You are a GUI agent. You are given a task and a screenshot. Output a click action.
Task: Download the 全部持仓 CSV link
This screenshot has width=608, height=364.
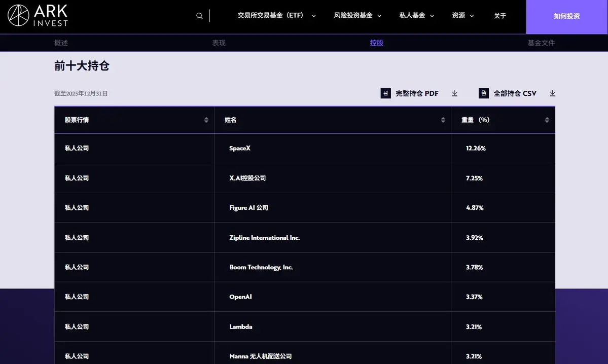click(515, 93)
